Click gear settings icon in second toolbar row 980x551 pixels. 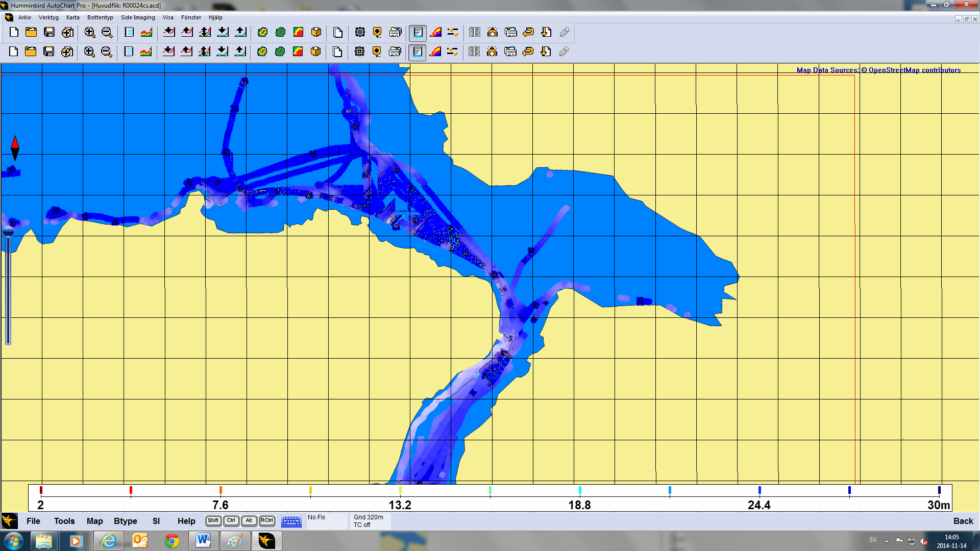pos(360,52)
